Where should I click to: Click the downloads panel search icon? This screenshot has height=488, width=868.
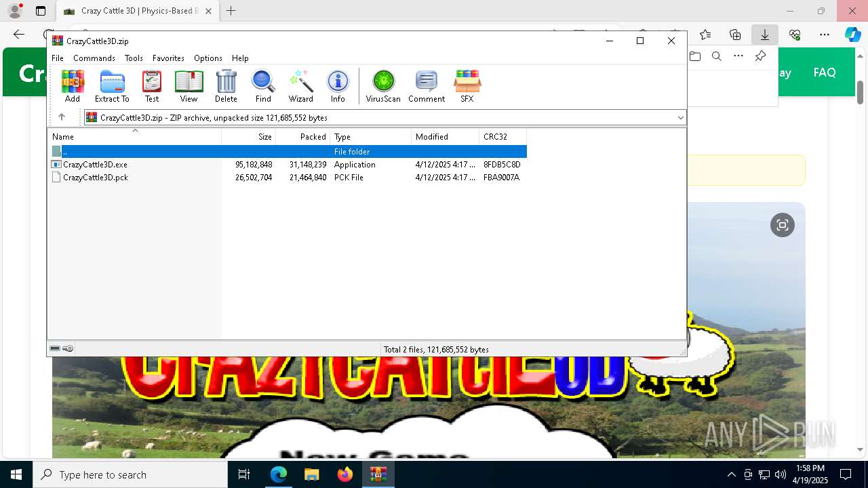717,56
